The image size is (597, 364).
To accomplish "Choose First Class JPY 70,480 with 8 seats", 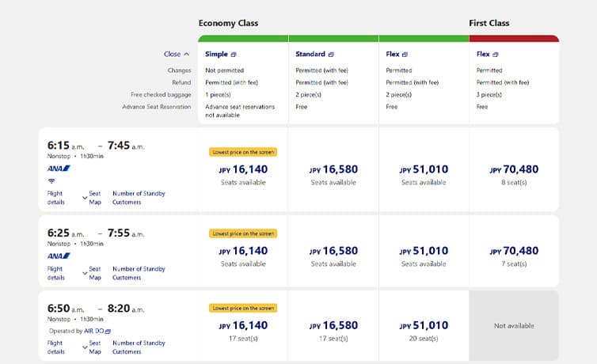I will point(514,169).
